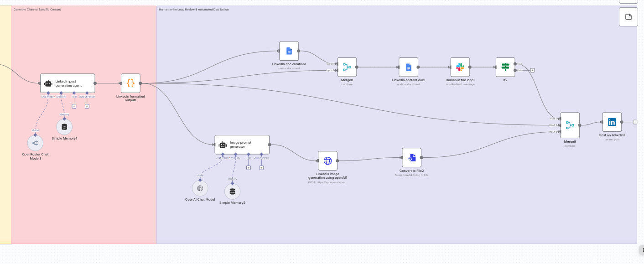644x264 pixels.
Task: Open the Slack-based Human in the loop1 node
Action: pyautogui.click(x=460, y=67)
